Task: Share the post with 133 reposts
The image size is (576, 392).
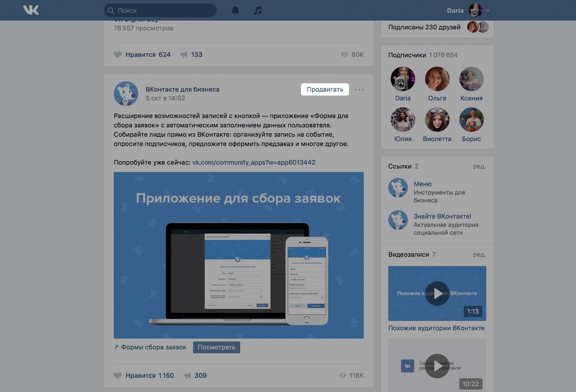Action: pos(191,55)
